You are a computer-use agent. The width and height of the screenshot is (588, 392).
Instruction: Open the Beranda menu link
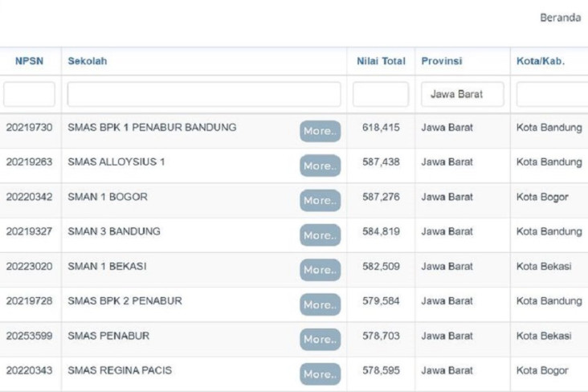coord(560,18)
